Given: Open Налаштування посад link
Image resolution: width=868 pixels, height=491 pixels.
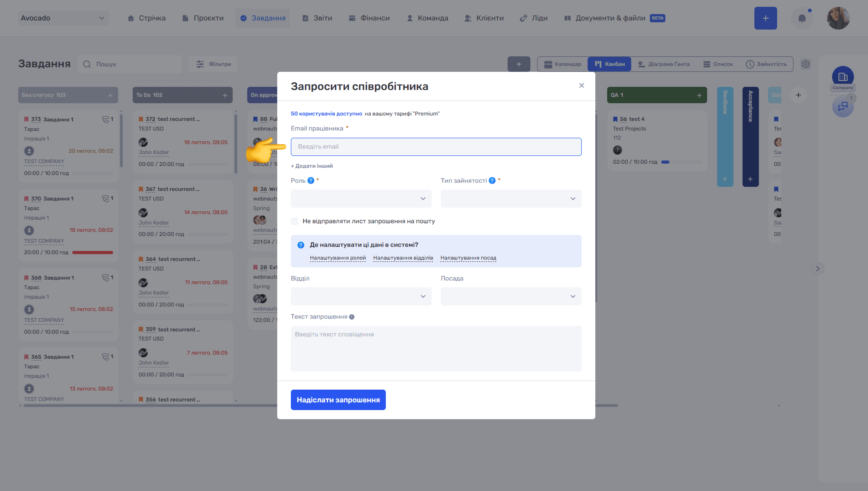Looking at the screenshot, I should 468,258.
